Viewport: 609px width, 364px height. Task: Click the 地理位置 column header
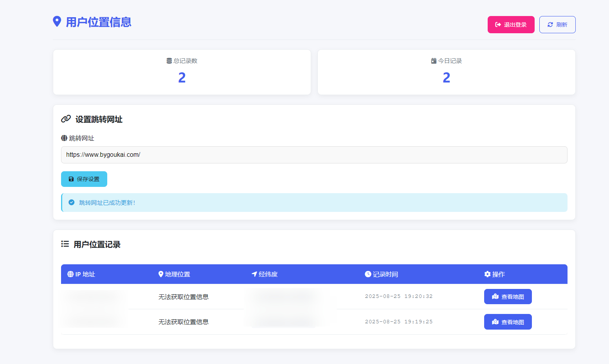click(174, 274)
